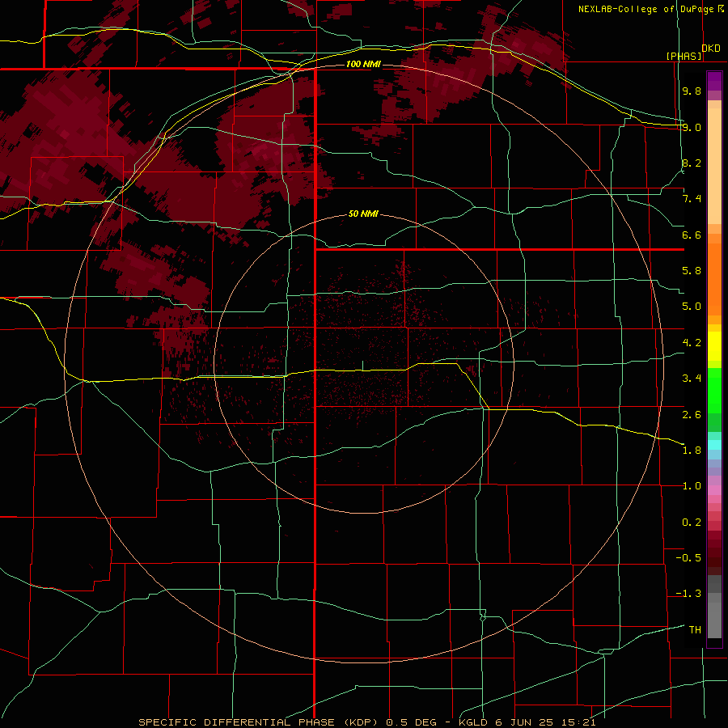This screenshot has height=728, width=728.
Task: Pick the yellow segment of the color bar
Action: (714, 346)
